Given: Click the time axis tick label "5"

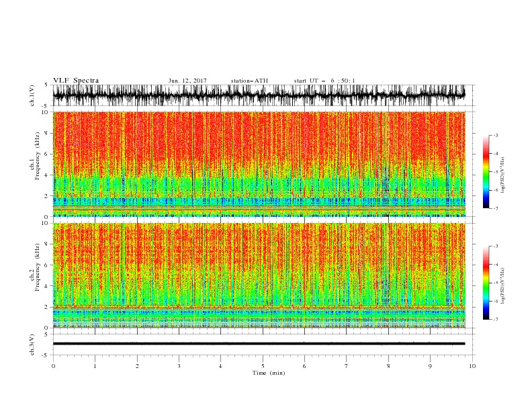Looking at the screenshot, I should pos(263,366).
